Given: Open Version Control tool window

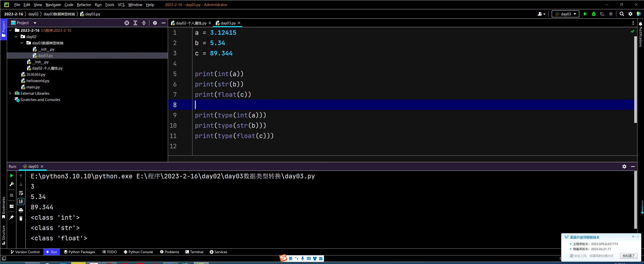Looking at the screenshot, I should [25, 252].
